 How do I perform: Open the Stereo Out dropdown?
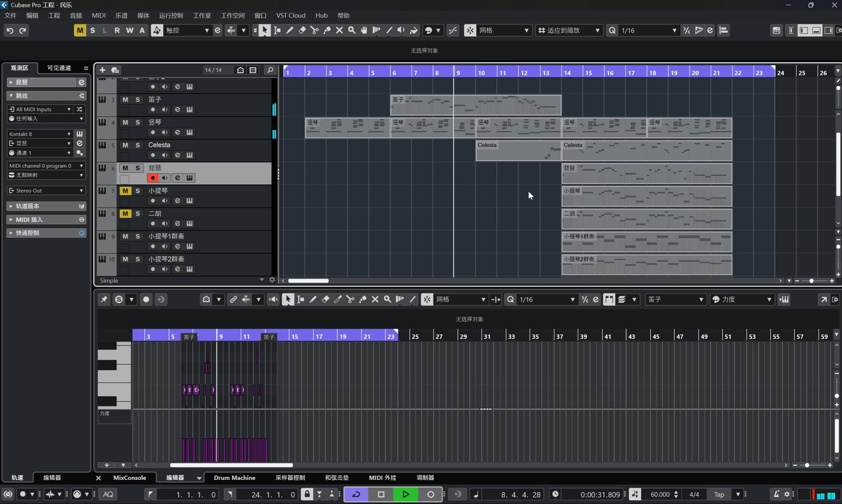tap(46, 191)
